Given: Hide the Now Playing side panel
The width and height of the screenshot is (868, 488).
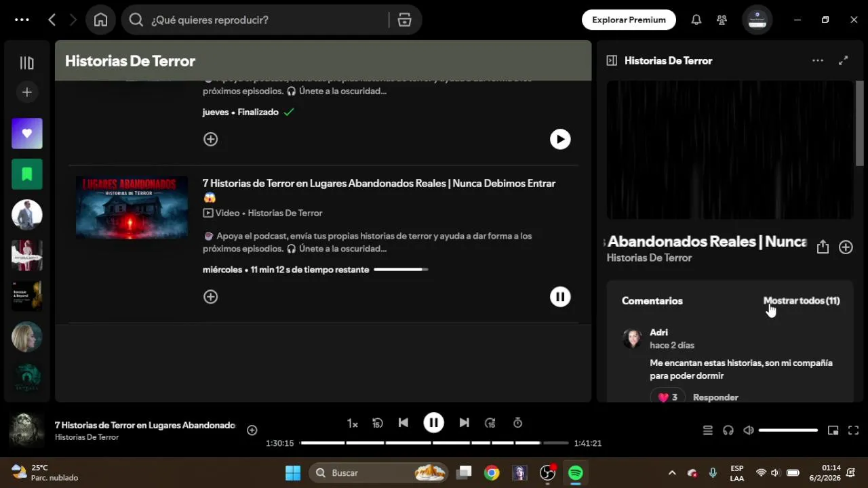Looking at the screenshot, I should click(612, 60).
